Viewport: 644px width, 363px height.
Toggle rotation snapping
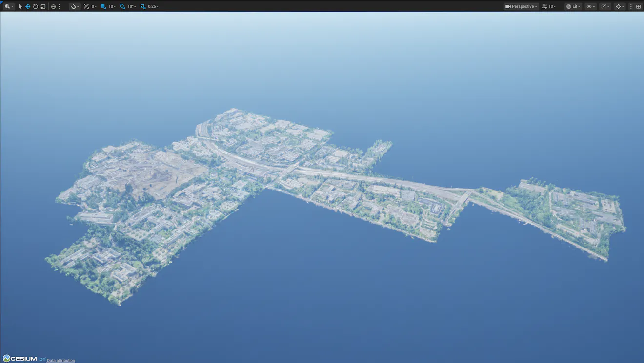[122, 6]
